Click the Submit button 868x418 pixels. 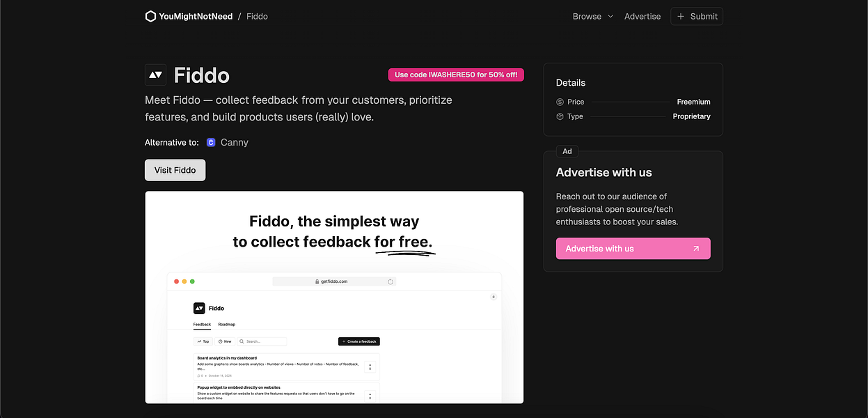coord(697,16)
